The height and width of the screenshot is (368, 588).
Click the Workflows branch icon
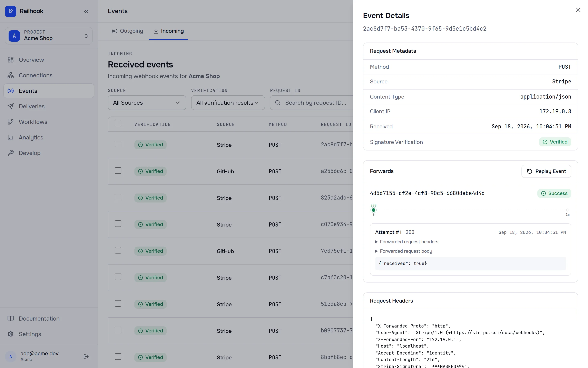coord(10,122)
